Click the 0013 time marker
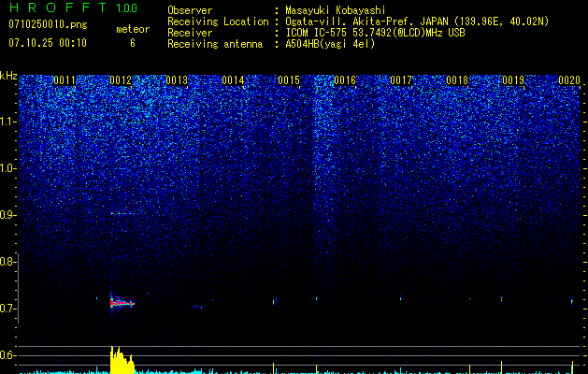This screenshot has height=374, width=588. (x=177, y=80)
